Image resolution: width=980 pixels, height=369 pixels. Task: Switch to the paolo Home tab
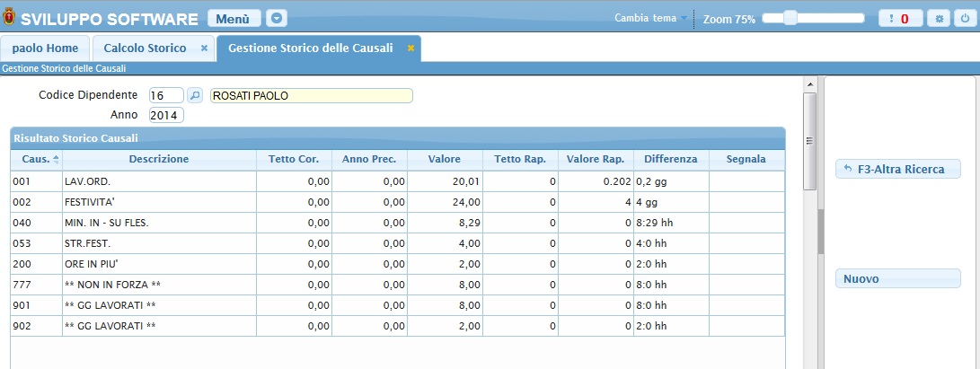pyautogui.click(x=45, y=48)
